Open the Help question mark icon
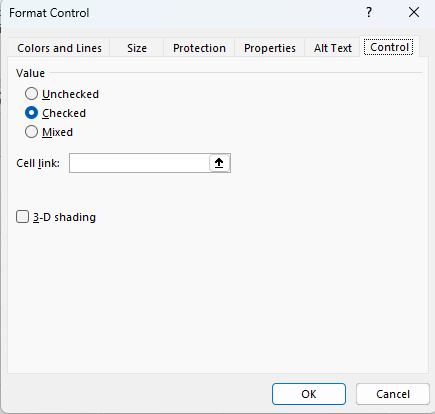This screenshot has height=414, width=435. (x=369, y=13)
